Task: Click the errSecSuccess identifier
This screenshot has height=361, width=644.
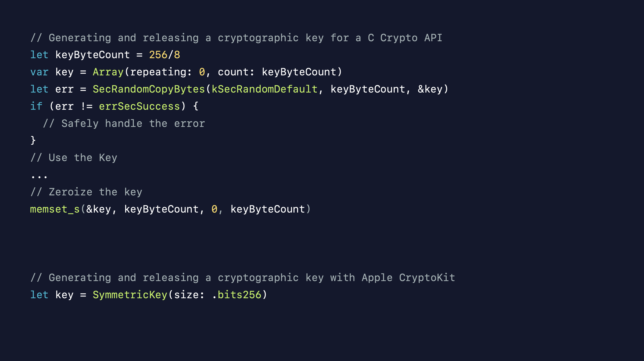Action: click(140, 106)
